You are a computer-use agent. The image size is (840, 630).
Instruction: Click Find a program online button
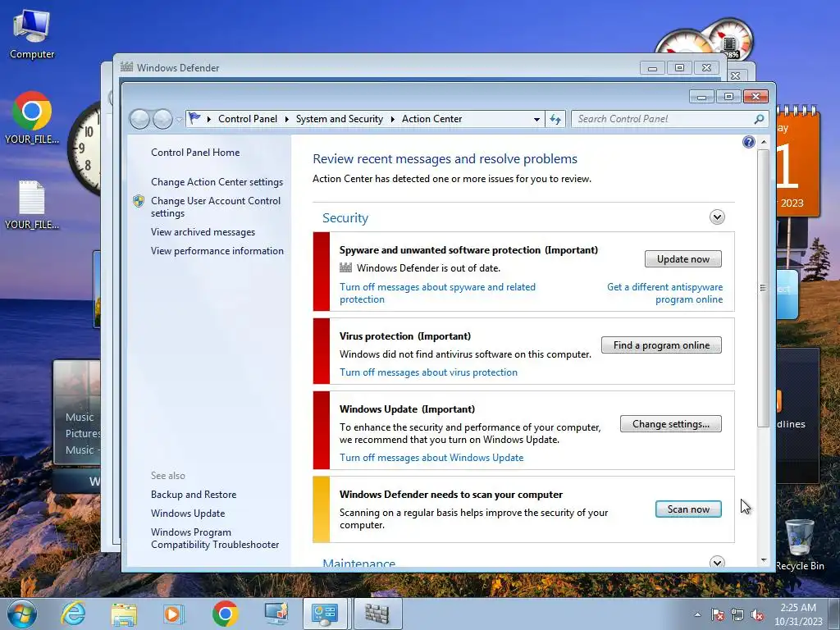(661, 345)
